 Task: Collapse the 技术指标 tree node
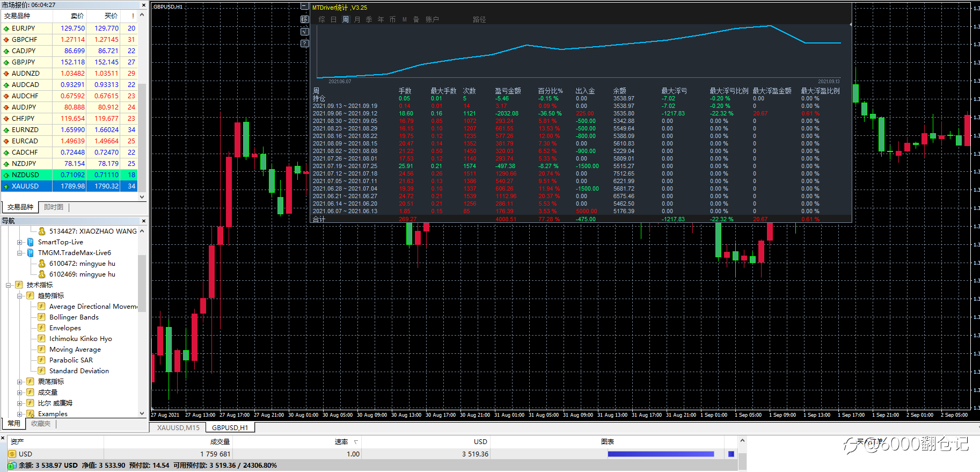pyautogui.click(x=9, y=285)
